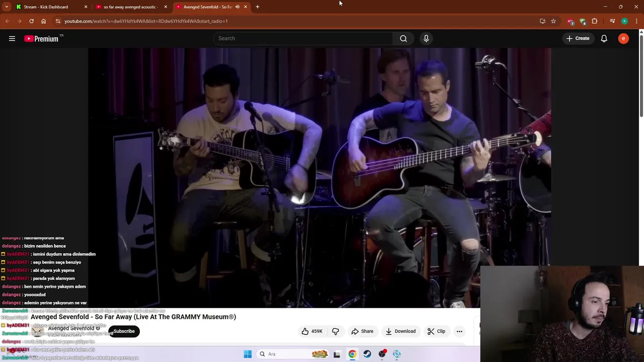
Task: Click chat message 'abi sigara yok yapma'
Action: (53, 270)
